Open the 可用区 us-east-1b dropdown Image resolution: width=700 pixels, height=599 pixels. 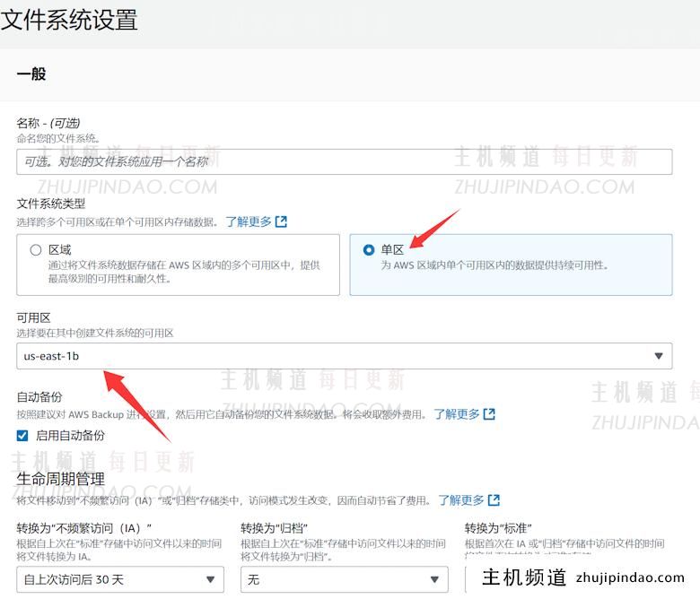[x=344, y=356]
